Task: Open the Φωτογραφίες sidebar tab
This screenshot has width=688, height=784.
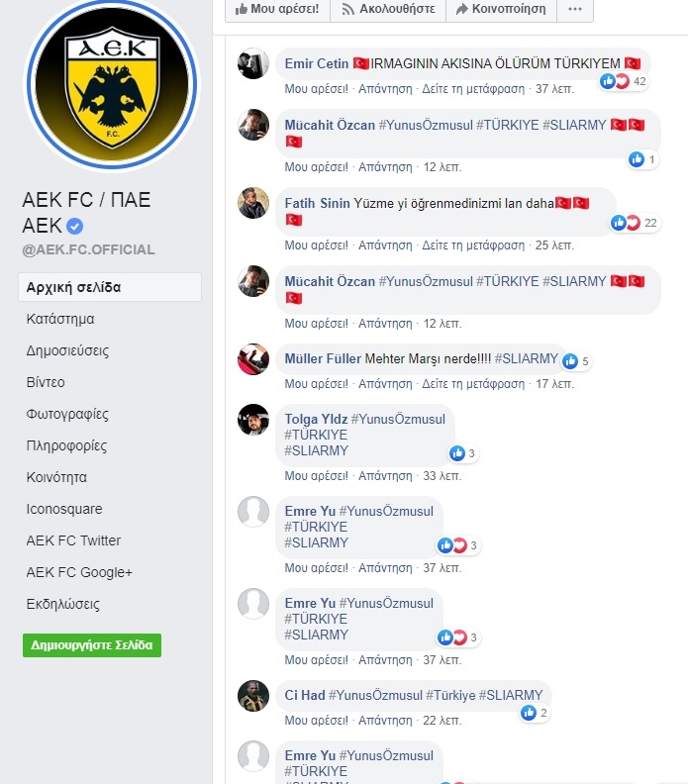Action: 67,415
